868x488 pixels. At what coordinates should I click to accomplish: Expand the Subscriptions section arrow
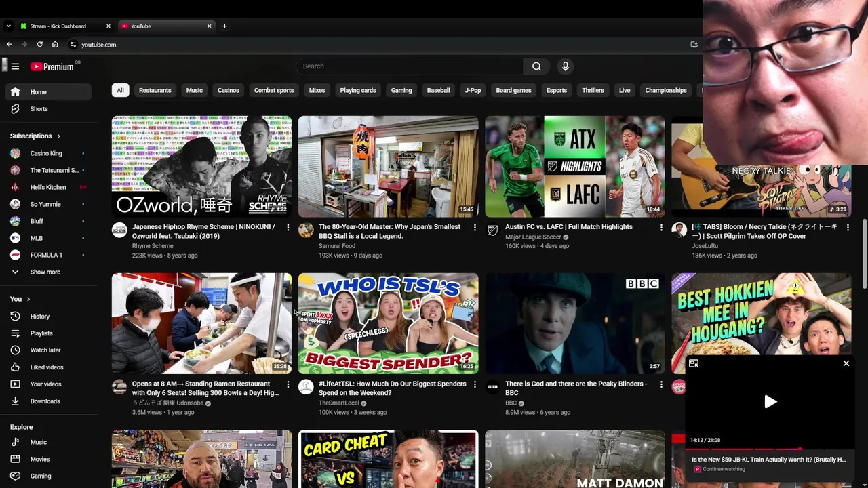click(58, 136)
